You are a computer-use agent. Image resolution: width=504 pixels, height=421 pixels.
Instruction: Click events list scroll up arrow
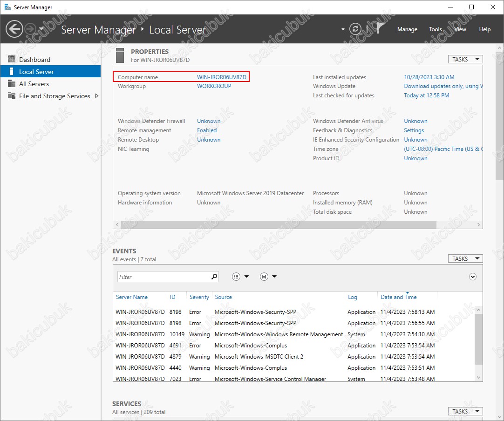tap(478, 310)
